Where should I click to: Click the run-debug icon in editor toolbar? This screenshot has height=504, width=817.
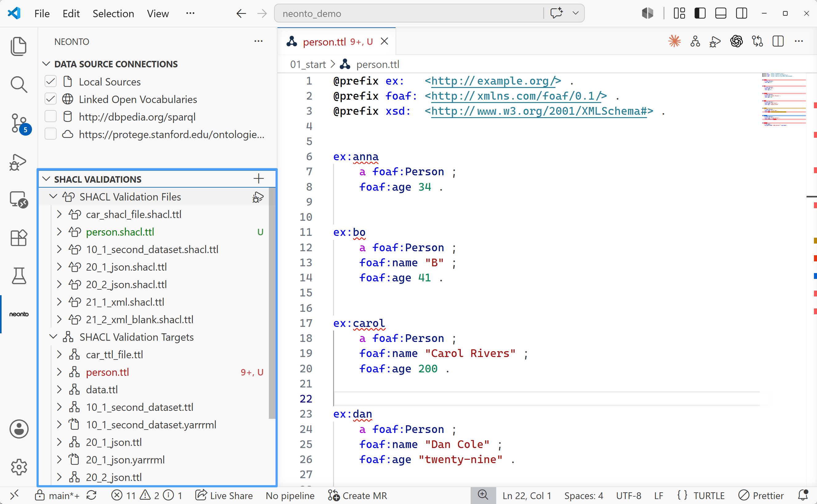715,42
